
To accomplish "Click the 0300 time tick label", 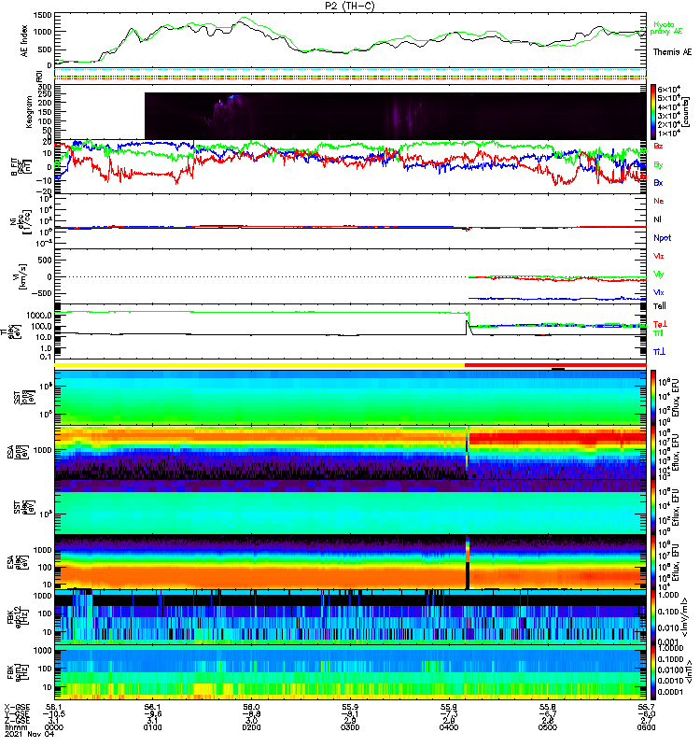I will click(350, 727).
